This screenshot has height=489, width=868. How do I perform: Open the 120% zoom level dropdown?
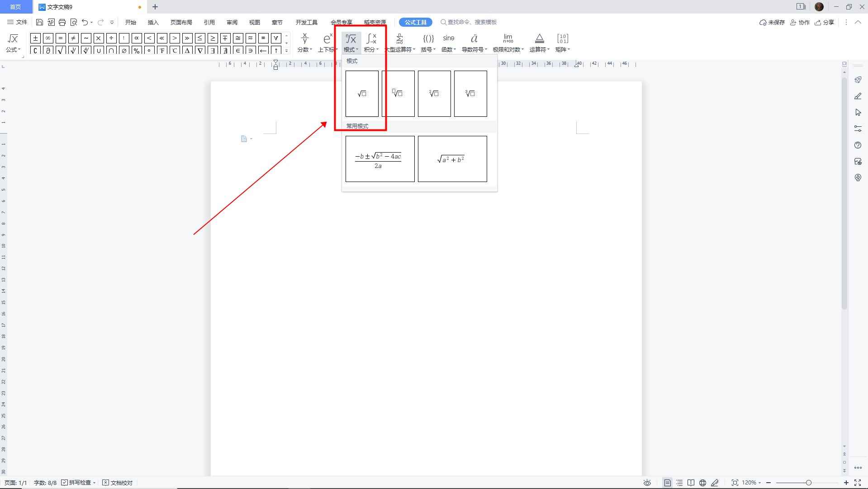(751, 483)
